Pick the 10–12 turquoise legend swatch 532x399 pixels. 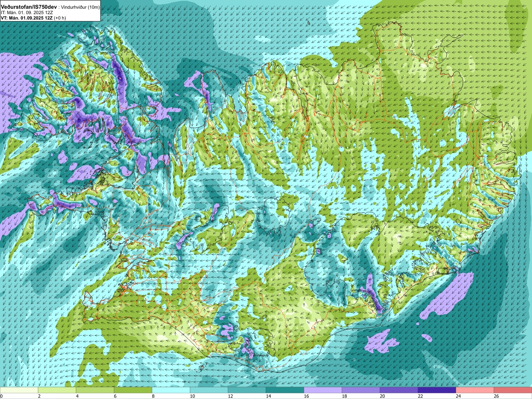(209, 390)
